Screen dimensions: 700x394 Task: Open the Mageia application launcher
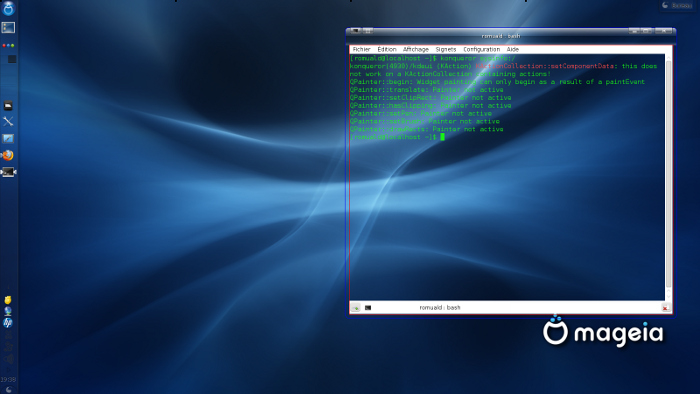(x=8, y=8)
